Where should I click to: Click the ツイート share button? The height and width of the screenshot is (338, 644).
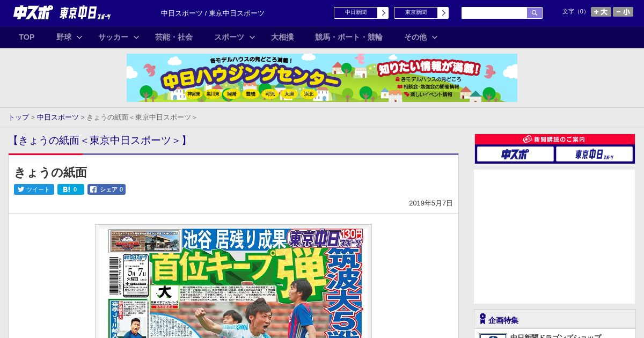(34, 189)
